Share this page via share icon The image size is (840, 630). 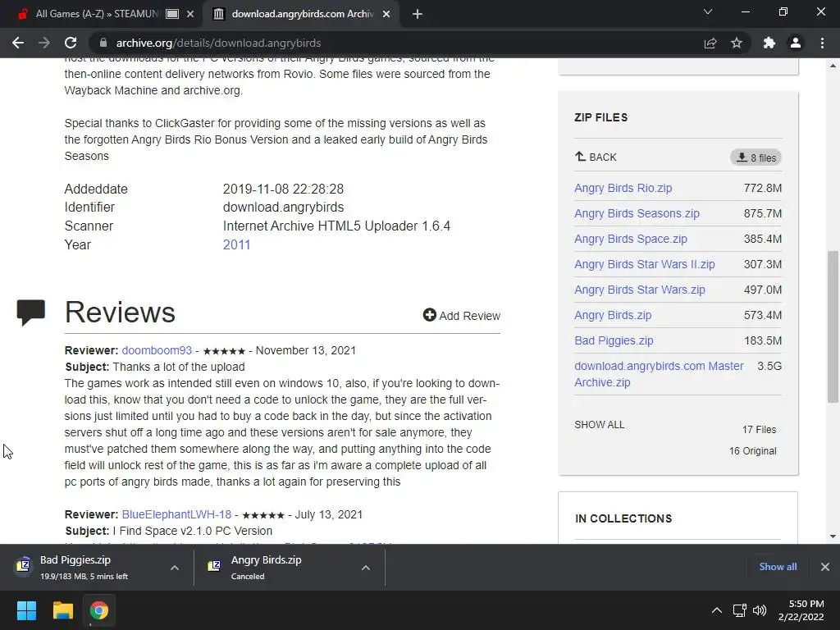tap(710, 43)
